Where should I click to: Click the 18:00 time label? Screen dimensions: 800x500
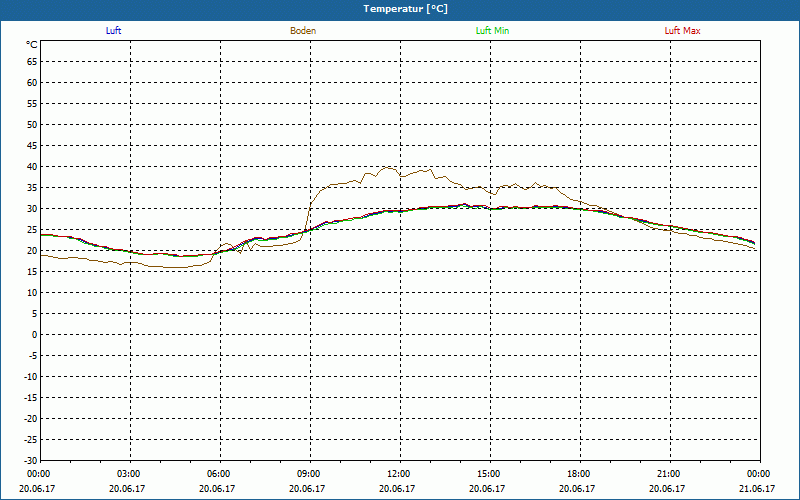[579, 474]
